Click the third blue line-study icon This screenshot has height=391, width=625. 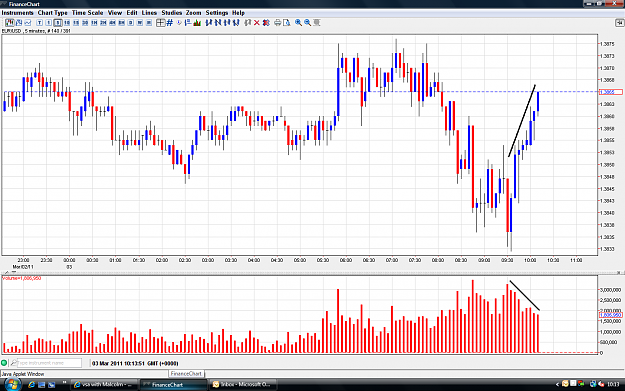click(227, 23)
